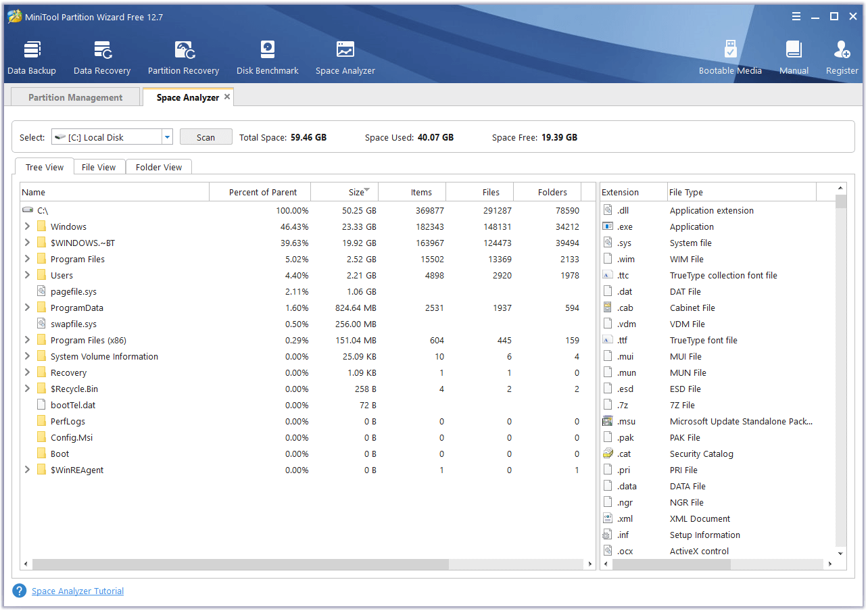Expand the Program Files folder
Viewport: 868px width, 611px height.
(27, 259)
